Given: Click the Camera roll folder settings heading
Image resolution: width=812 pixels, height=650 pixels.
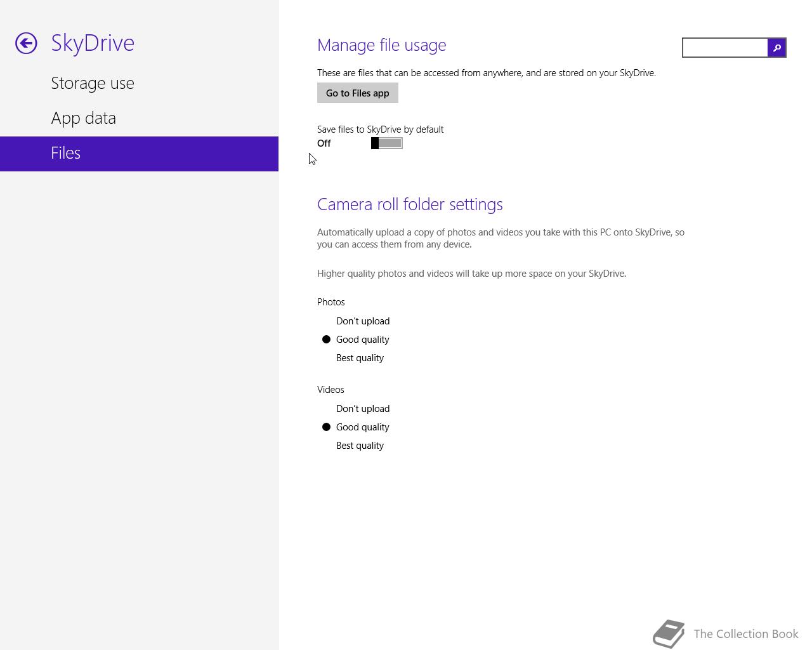Looking at the screenshot, I should 410,204.
